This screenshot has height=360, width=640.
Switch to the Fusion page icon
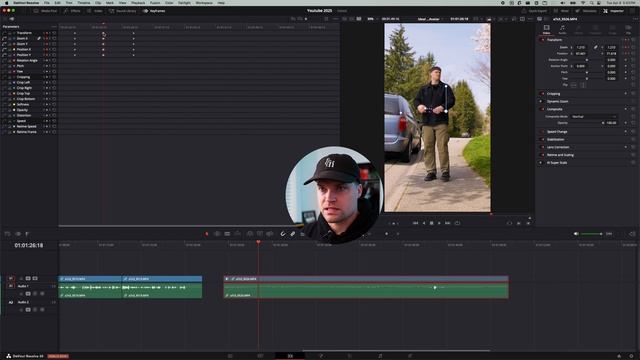click(x=320, y=356)
